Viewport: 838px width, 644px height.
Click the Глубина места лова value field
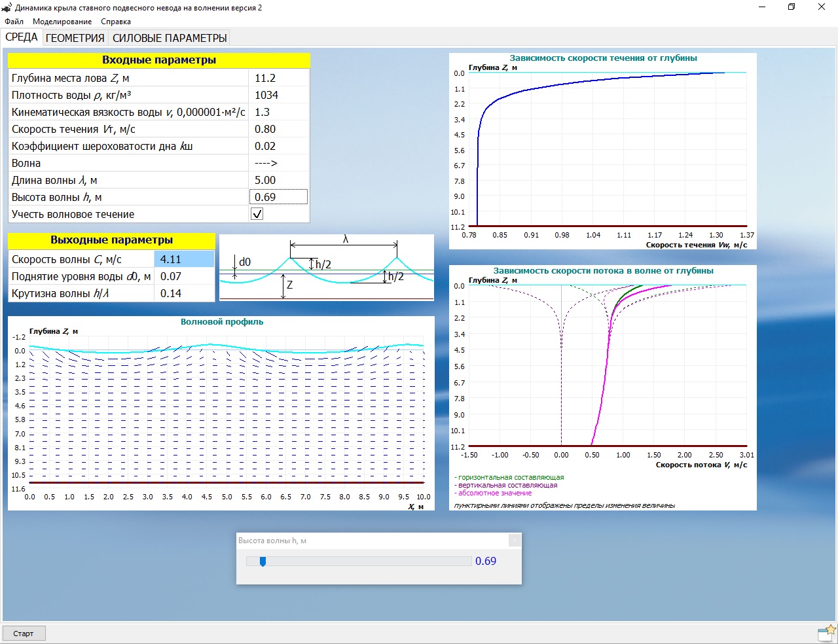pyautogui.click(x=278, y=78)
